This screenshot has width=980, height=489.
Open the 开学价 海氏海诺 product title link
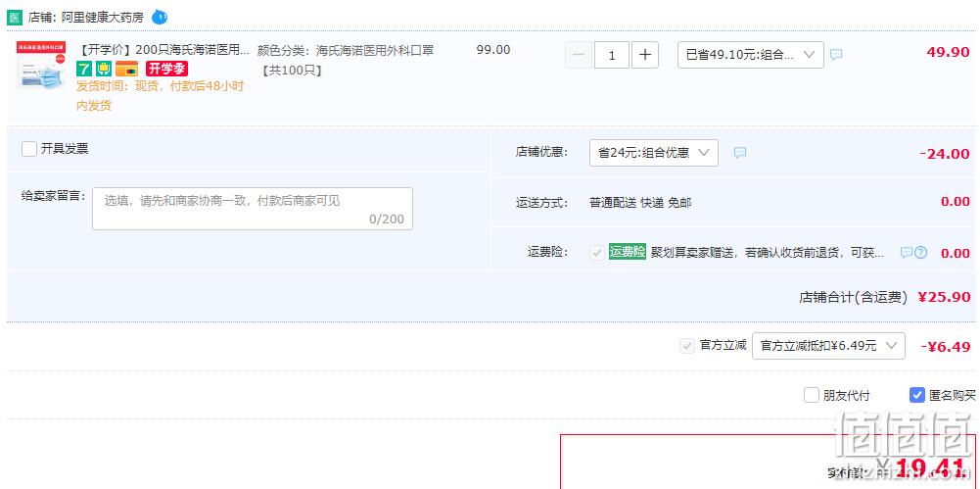[164, 50]
